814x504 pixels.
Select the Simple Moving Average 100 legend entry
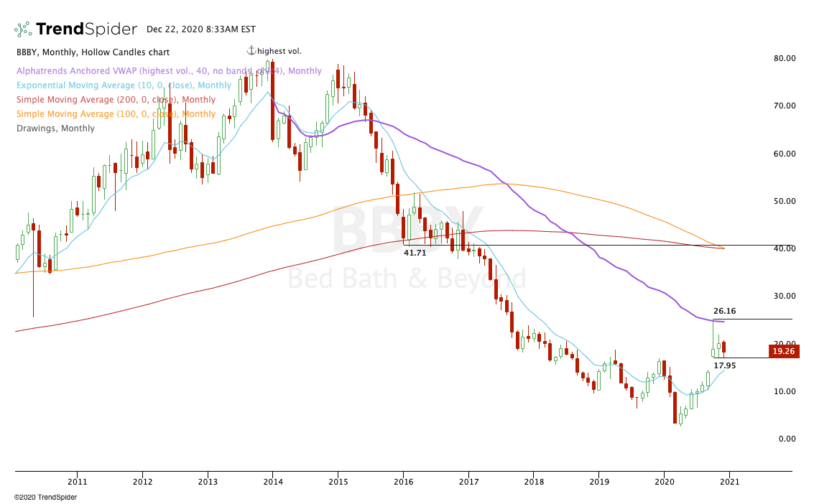click(x=116, y=114)
